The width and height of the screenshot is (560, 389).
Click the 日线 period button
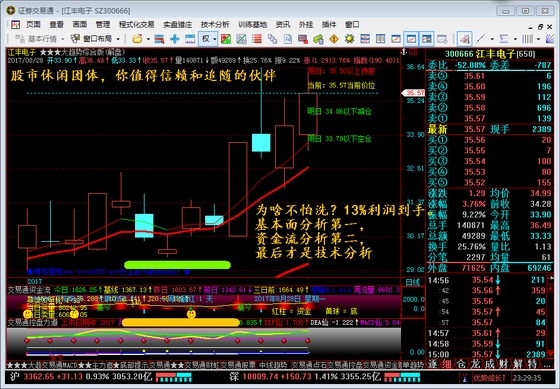point(412,282)
